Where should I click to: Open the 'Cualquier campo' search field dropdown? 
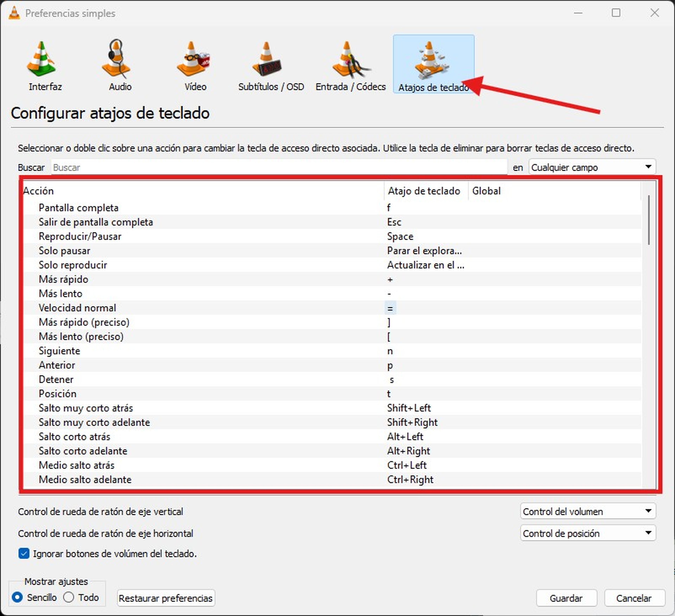click(592, 167)
